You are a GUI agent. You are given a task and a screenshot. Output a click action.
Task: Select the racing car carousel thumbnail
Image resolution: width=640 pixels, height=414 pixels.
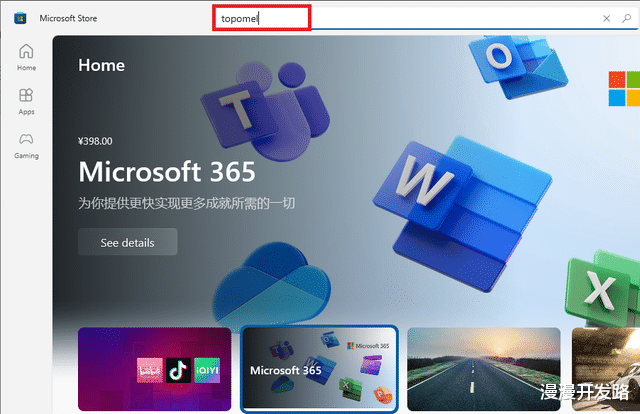tap(606, 369)
